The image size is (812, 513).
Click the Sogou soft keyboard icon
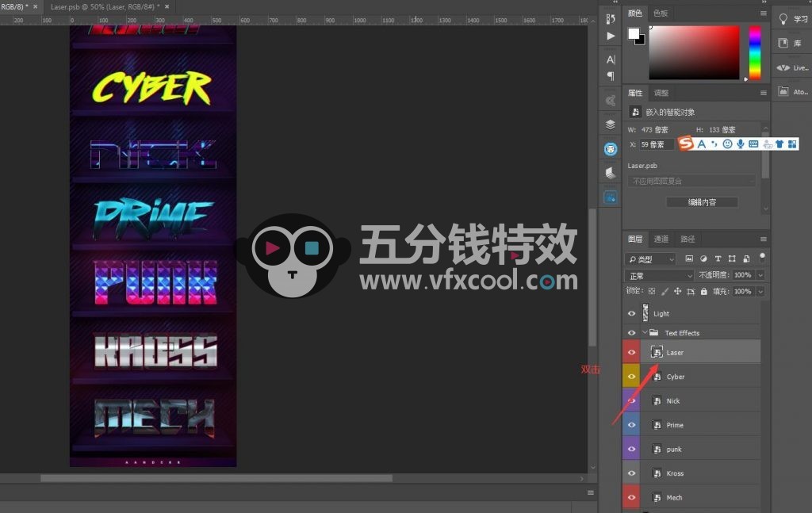pyautogui.click(x=753, y=144)
